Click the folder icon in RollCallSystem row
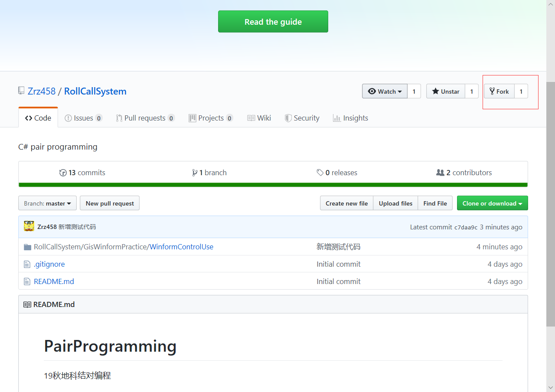This screenshot has height=392, width=555. [28, 247]
